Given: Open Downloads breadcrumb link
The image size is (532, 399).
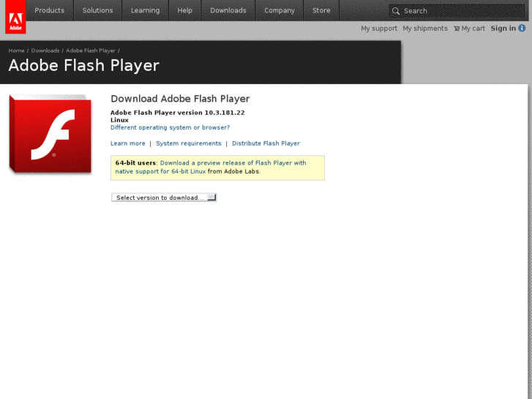Looking at the screenshot, I should [45, 51].
